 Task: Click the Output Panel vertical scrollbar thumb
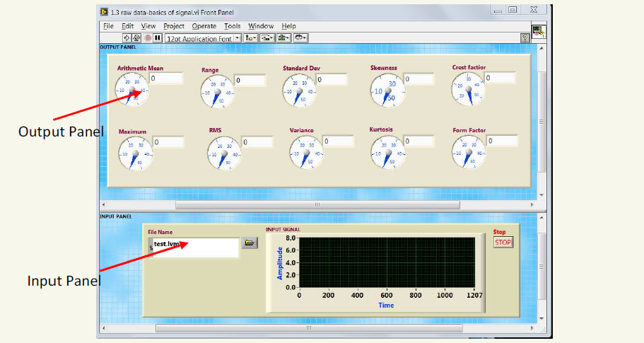tap(541, 122)
